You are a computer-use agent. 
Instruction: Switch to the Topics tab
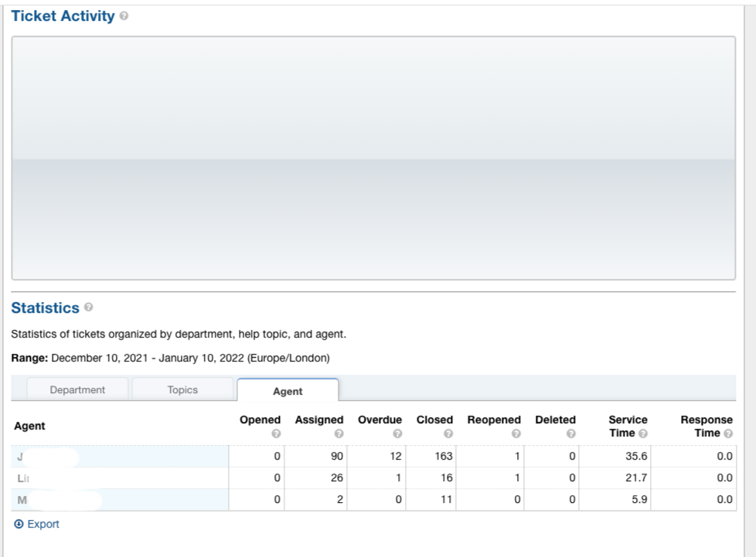pyautogui.click(x=182, y=389)
